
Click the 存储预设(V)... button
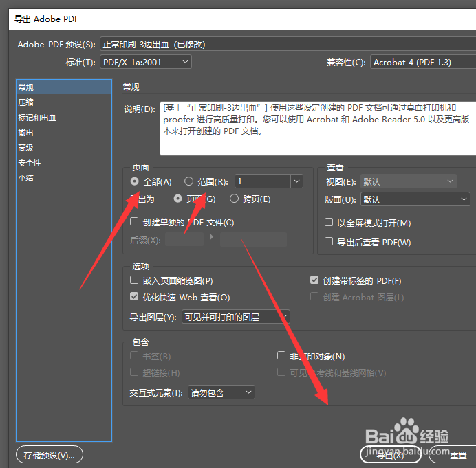point(50,455)
